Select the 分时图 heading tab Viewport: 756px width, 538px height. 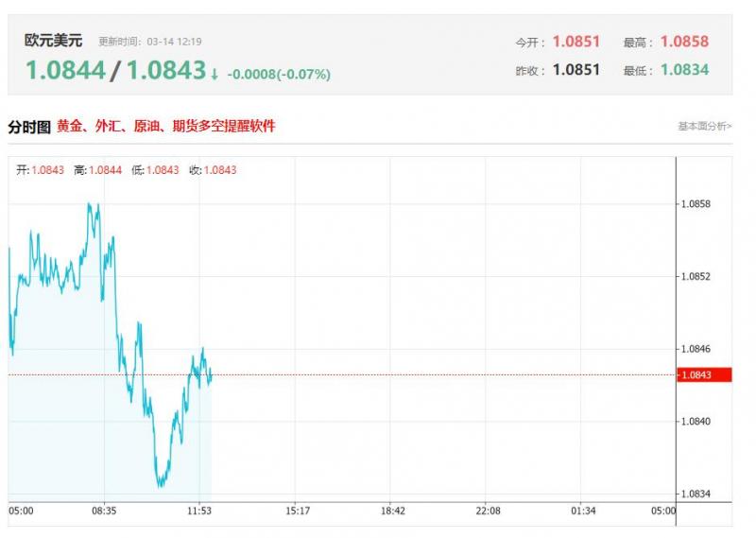coord(29,127)
